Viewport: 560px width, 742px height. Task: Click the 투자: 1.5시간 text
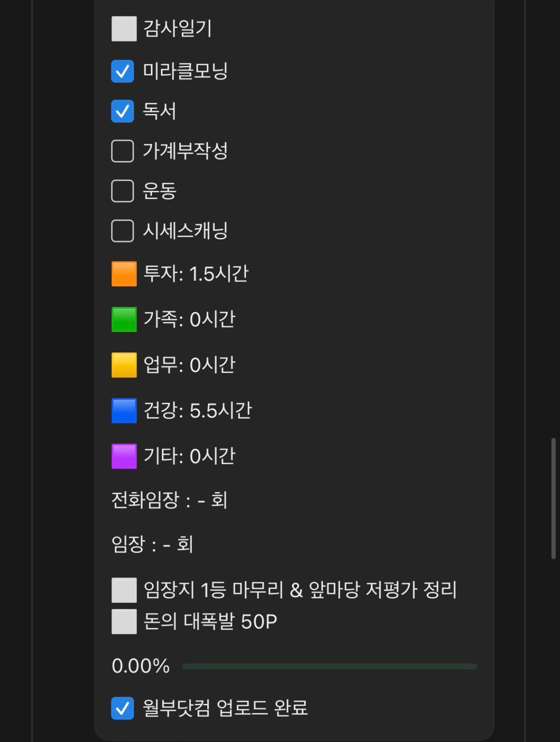[x=195, y=274]
